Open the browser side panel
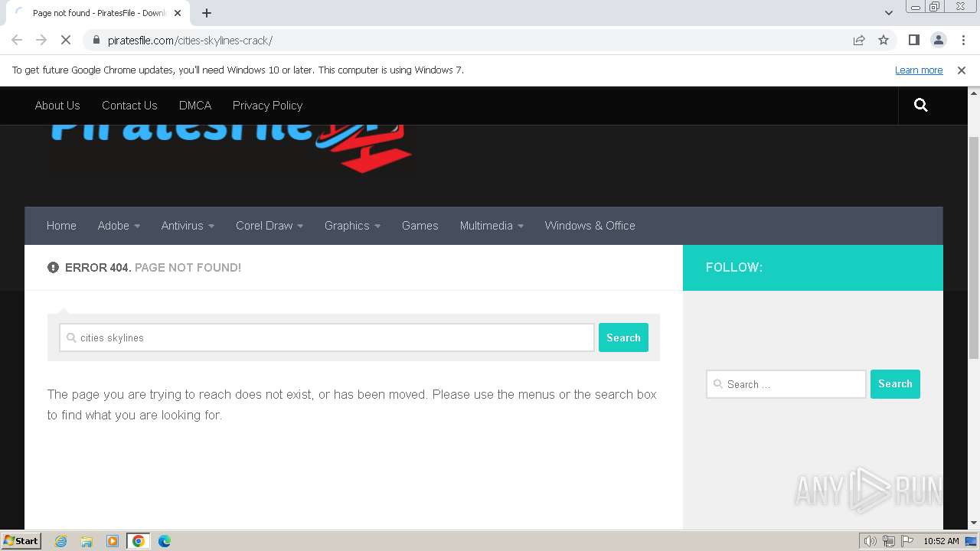 (x=913, y=40)
